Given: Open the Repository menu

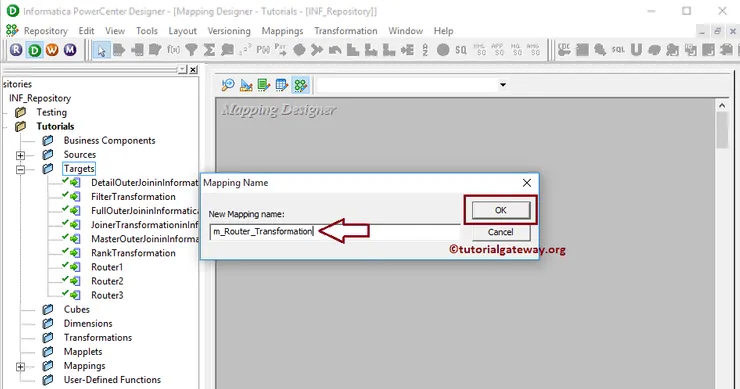Looking at the screenshot, I should click(46, 31).
